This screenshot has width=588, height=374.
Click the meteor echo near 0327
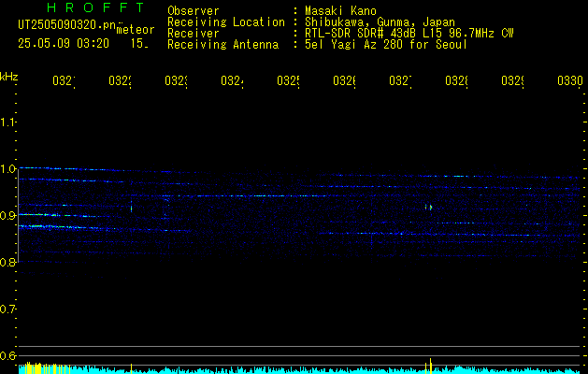(429, 207)
